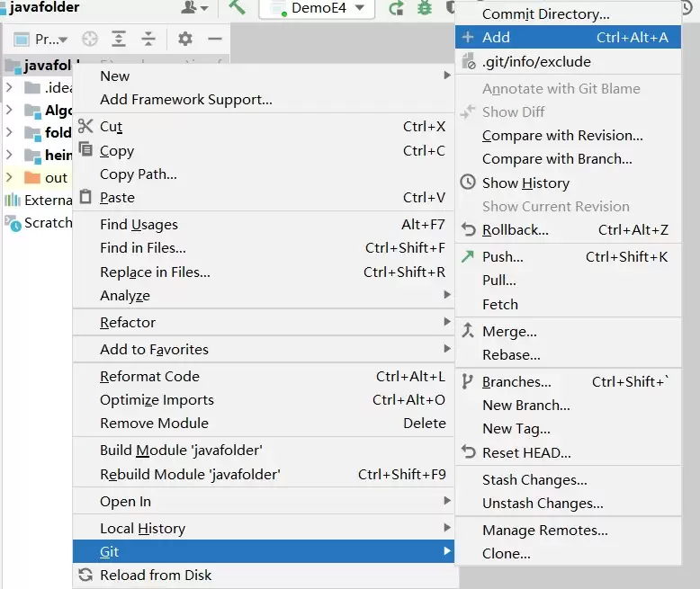700x589 pixels.
Task: Open the user account dropdown icon
Action: click(194, 8)
